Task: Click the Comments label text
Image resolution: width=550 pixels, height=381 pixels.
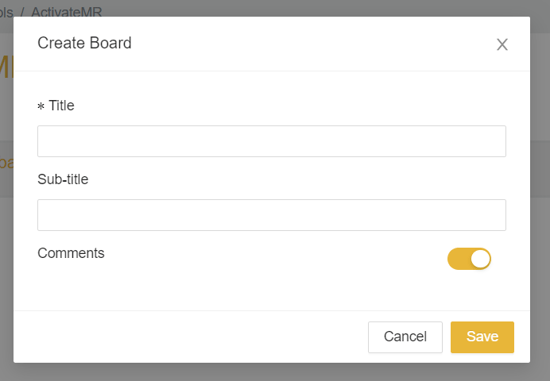Action: 71,253
